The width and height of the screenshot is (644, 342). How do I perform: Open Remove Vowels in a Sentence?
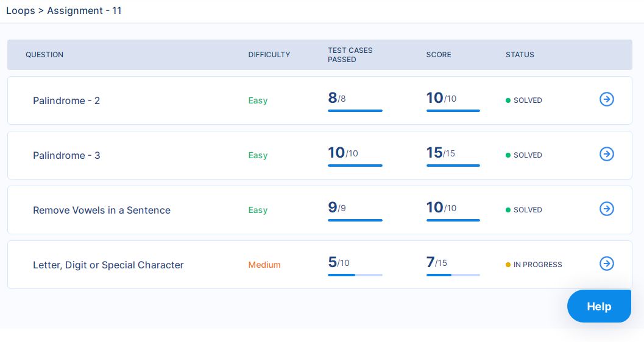pos(102,210)
